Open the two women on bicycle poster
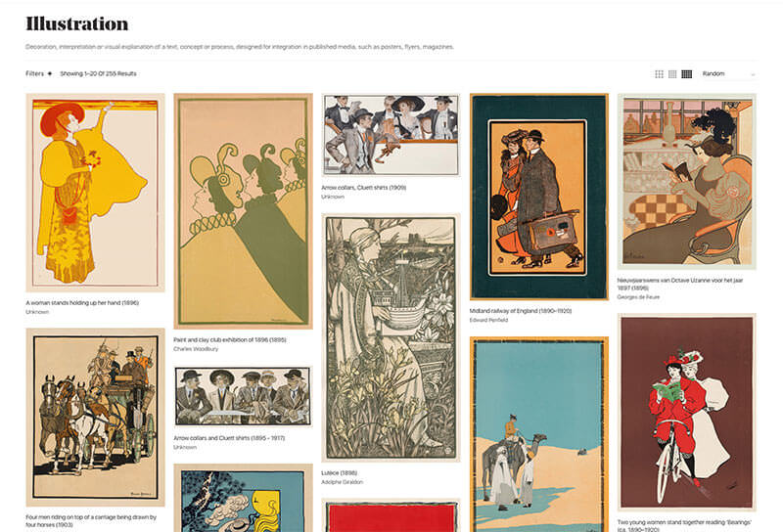This screenshot has height=532, width=783. (687, 413)
